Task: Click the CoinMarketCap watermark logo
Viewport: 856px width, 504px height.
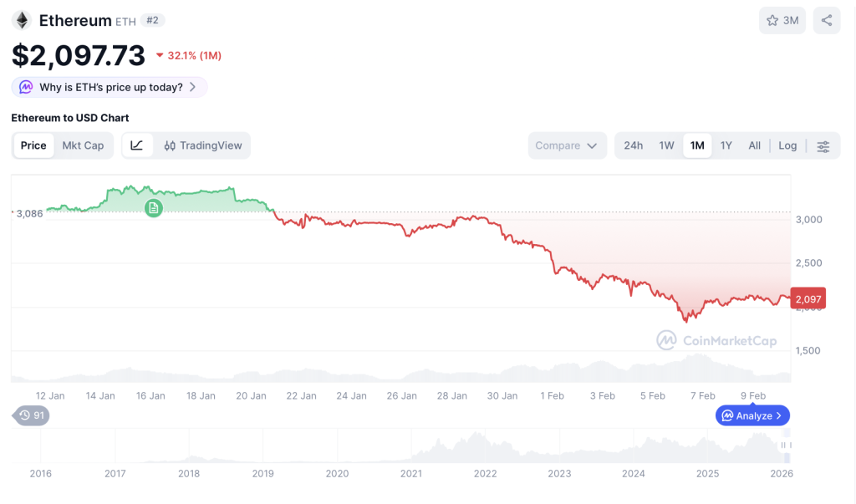Action: (x=716, y=340)
